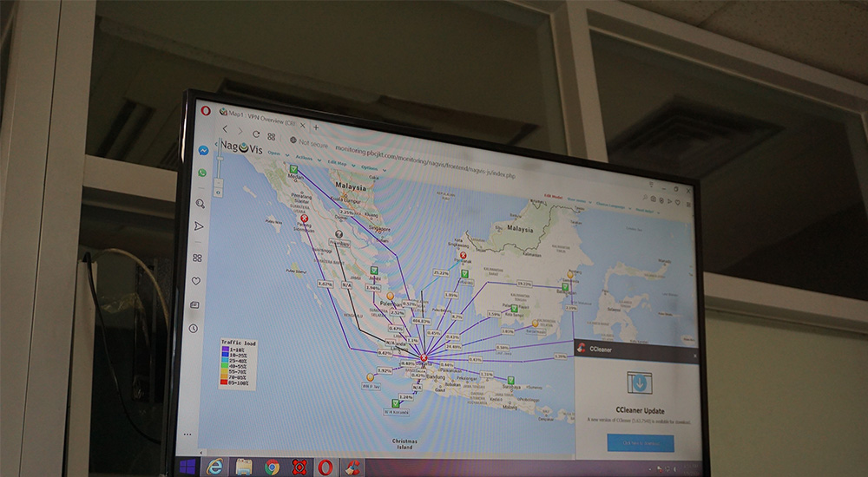Open a new browser tab
The image size is (868, 477).
pos(314,127)
